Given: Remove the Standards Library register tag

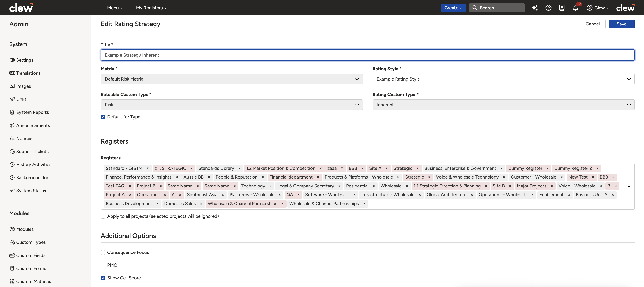Looking at the screenshot, I should pos(240,168).
